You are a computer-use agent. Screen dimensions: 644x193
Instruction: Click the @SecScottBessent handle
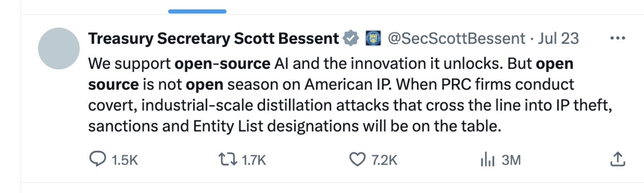456,39
